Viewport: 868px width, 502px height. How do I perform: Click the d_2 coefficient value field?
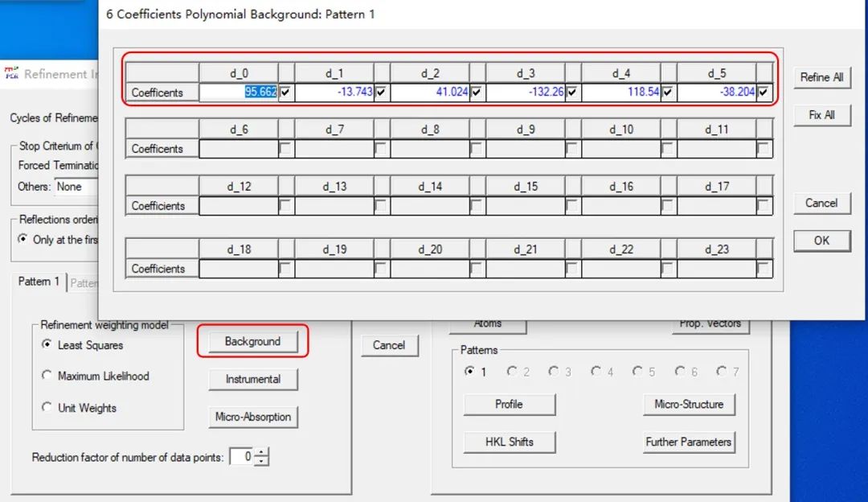430,93
